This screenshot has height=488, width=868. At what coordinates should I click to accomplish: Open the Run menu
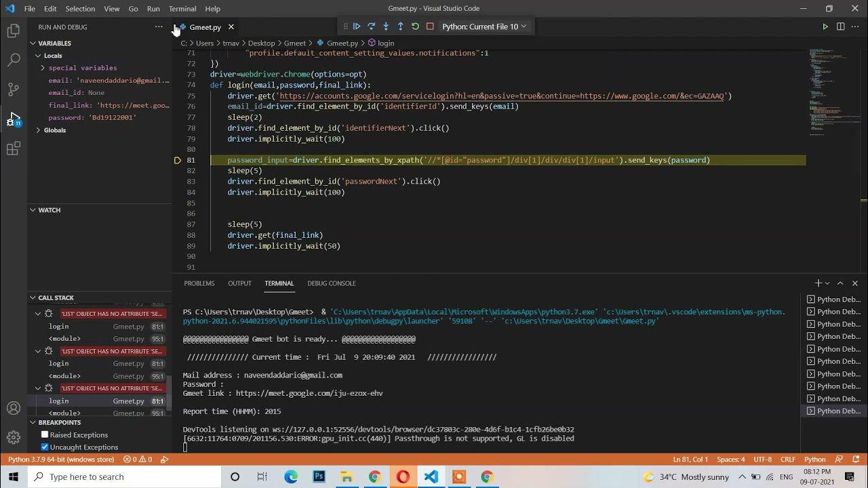pos(153,9)
